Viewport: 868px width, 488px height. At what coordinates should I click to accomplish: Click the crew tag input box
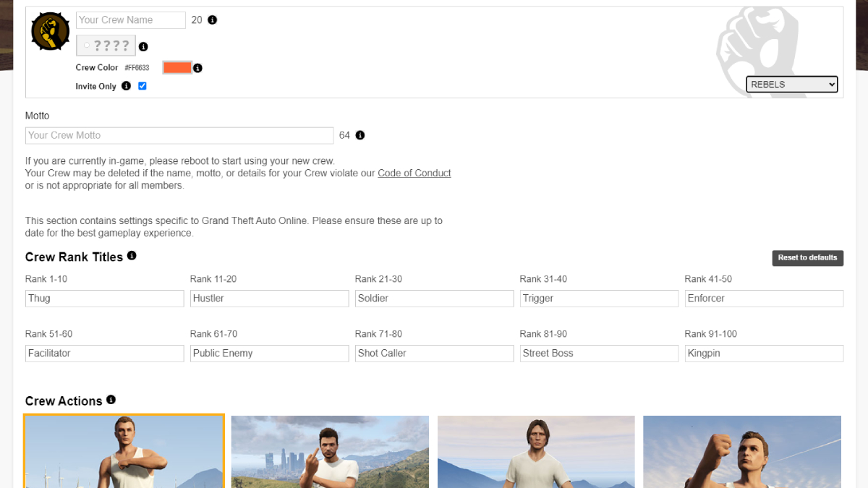(106, 46)
